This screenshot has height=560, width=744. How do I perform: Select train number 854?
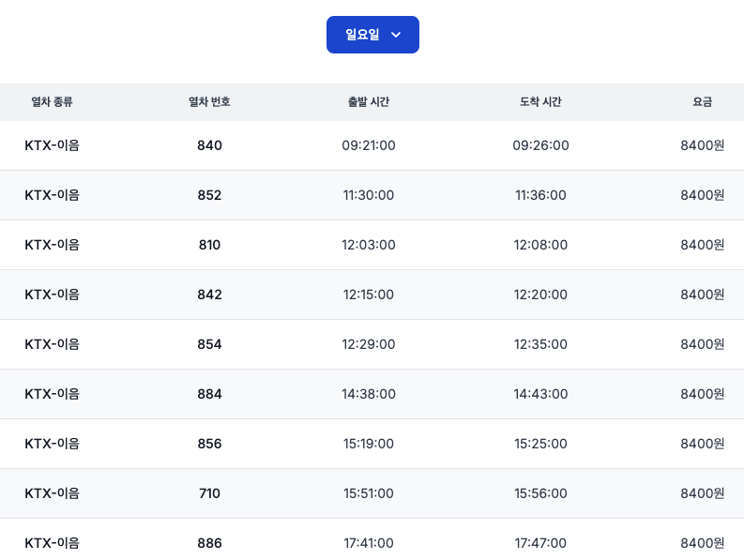click(209, 344)
